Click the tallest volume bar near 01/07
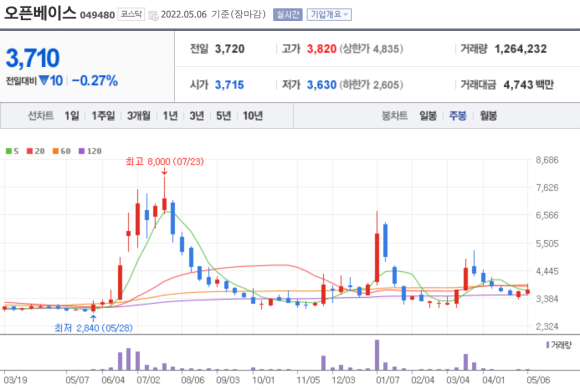Viewport: 580px width, 390px height. pyautogui.click(x=377, y=355)
